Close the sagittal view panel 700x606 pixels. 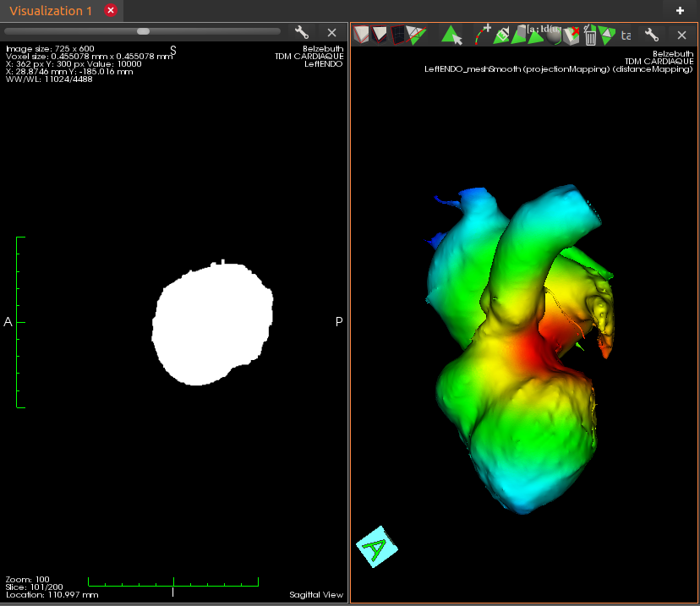[x=331, y=33]
